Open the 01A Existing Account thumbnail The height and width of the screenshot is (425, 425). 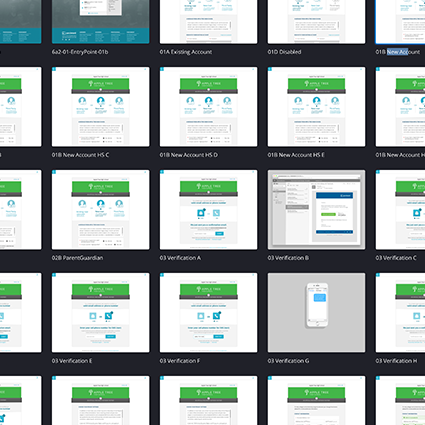[208, 22]
